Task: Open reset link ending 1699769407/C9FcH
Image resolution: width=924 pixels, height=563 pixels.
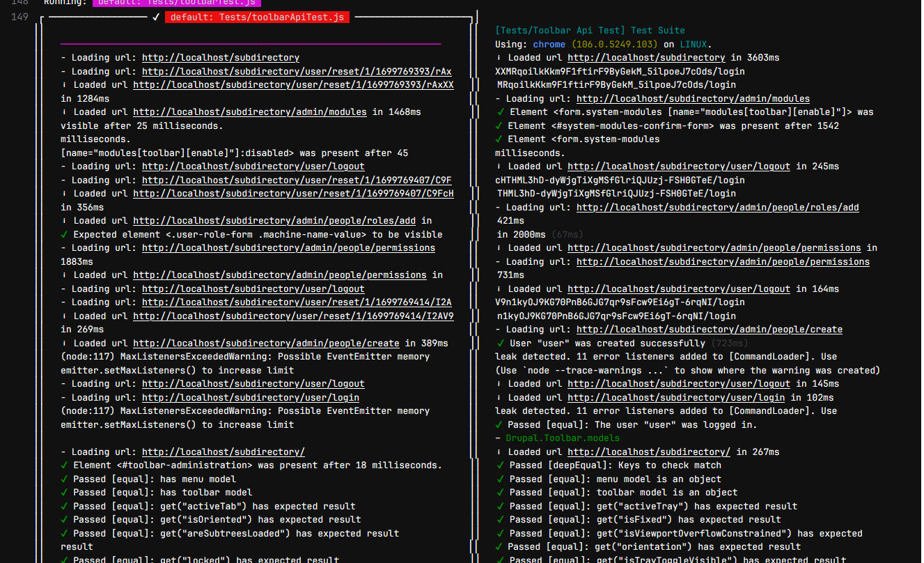Action: coord(293,194)
